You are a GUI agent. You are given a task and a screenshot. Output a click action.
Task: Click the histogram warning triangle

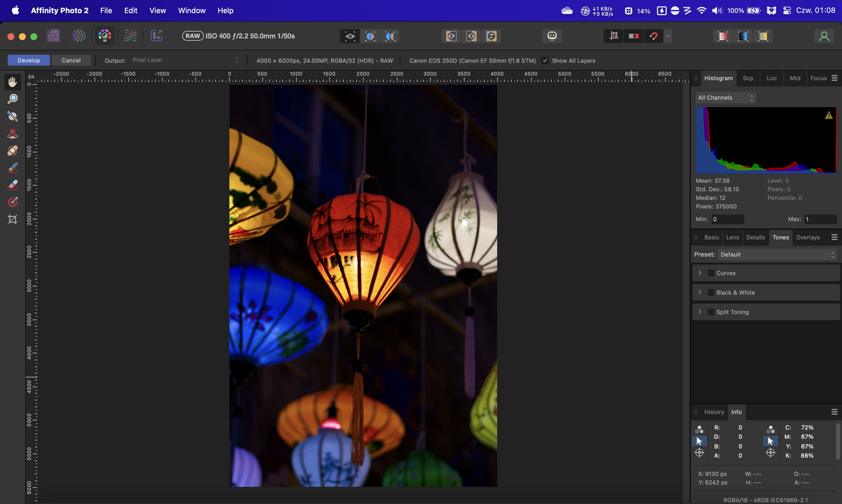tap(829, 115)
